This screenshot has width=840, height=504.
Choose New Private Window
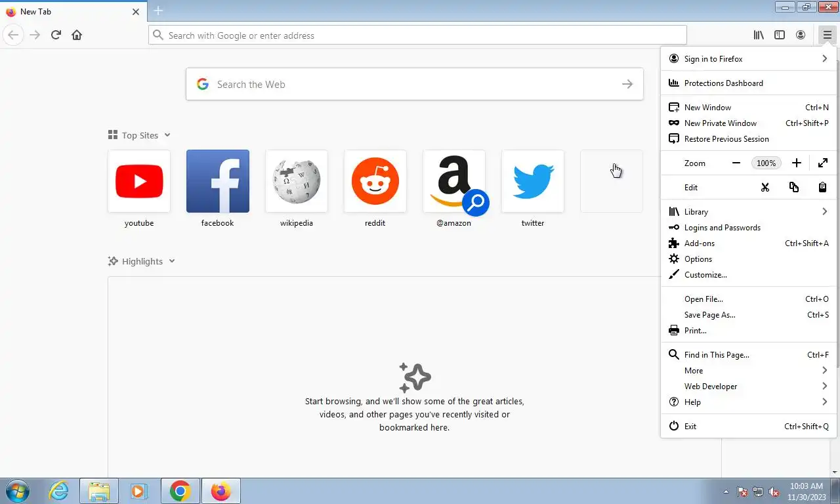pyautogui.click(x=749, y=123)
